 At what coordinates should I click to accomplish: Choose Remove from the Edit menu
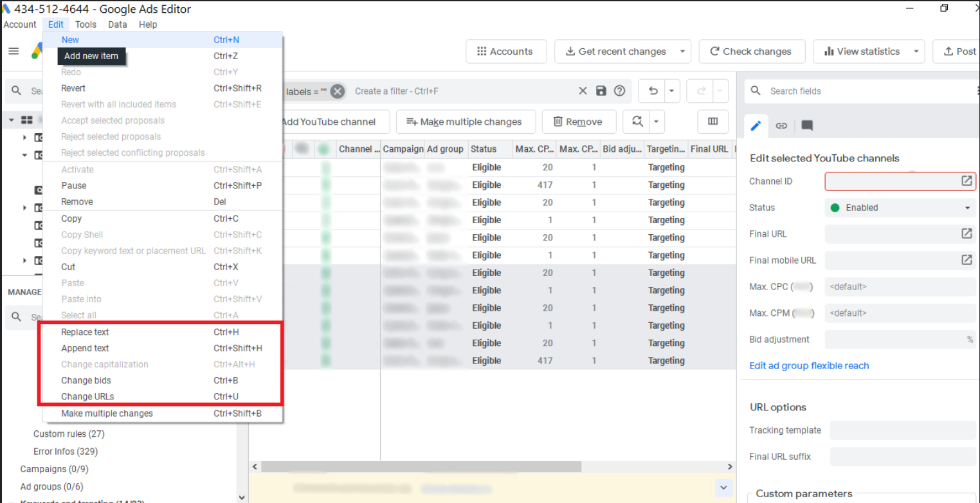(x=163, y=201)
